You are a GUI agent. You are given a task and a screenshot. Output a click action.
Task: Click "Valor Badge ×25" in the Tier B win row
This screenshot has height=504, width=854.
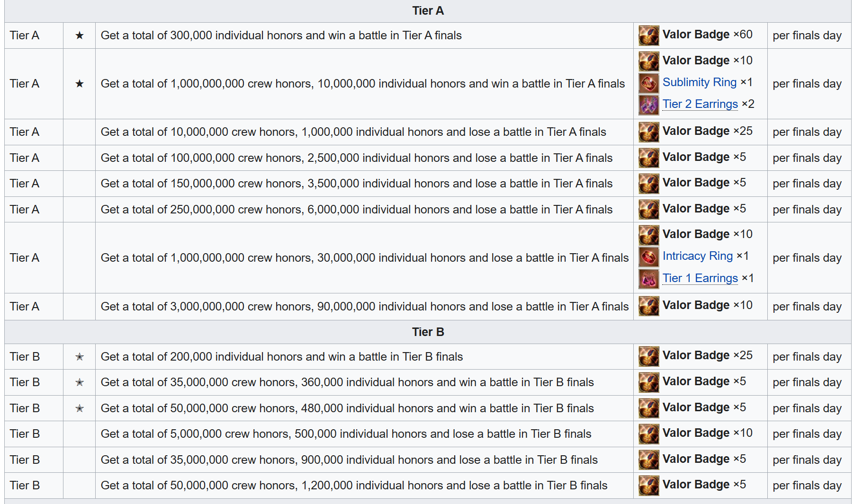(707, 355)
